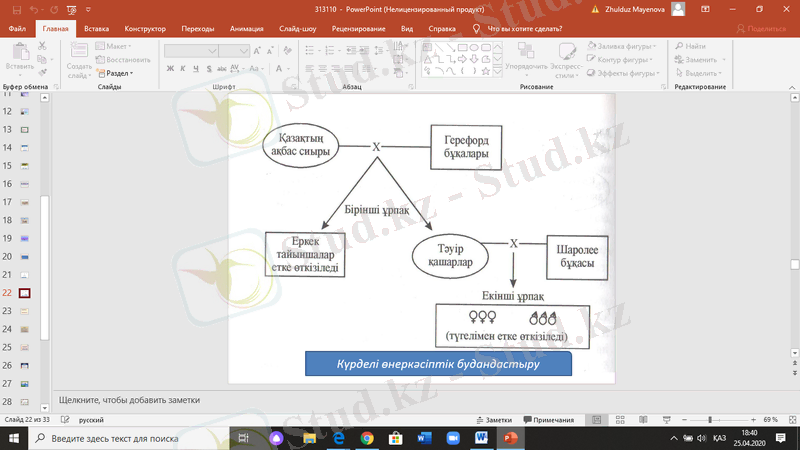Click increase font size icon
This screenshot has height=450, width=800.
coord(257,51)
